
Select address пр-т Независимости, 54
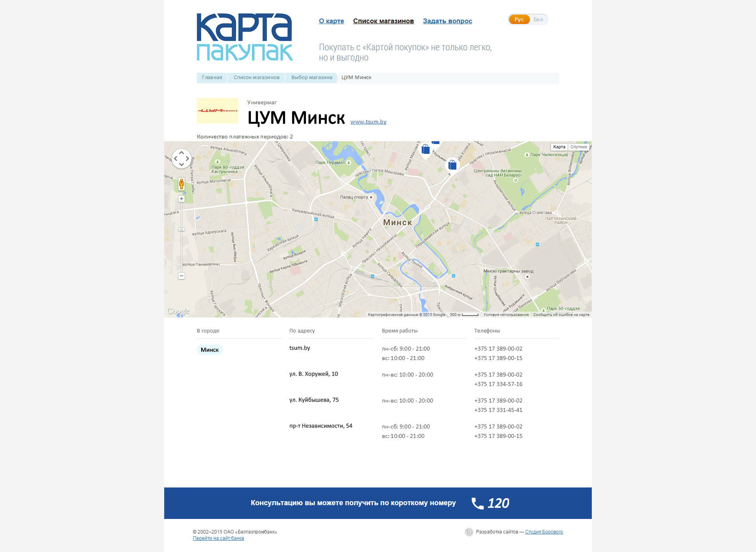[x=321, y=426]
